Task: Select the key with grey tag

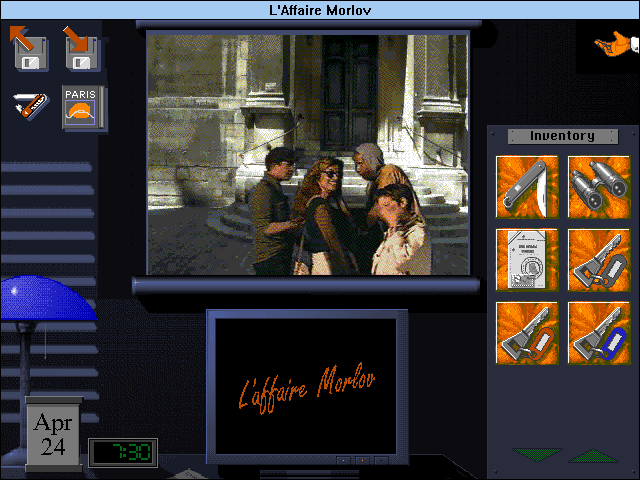Action: point(599,260)
